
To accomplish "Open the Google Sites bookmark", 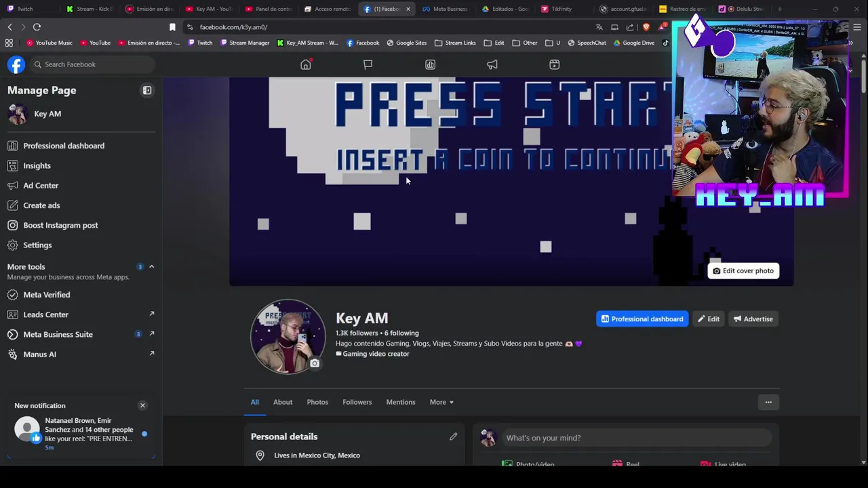I will click(x=407, y=43).
